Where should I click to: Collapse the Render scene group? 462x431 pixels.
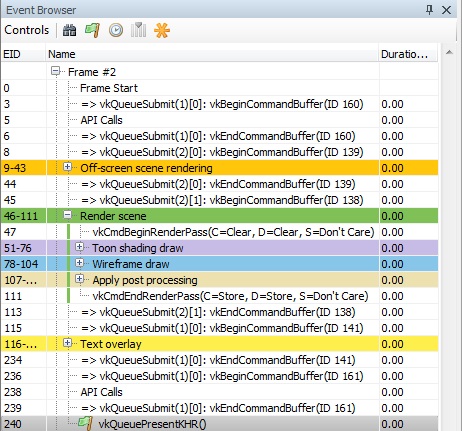pos(68,215)
